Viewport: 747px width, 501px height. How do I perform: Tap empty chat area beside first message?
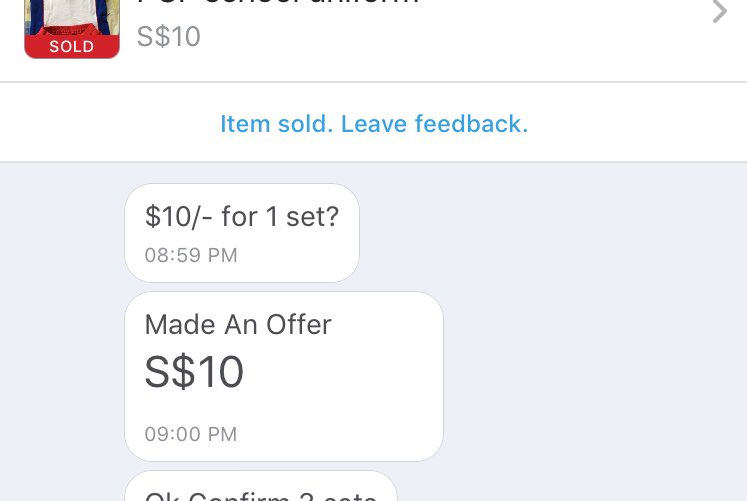click(550, 232)
